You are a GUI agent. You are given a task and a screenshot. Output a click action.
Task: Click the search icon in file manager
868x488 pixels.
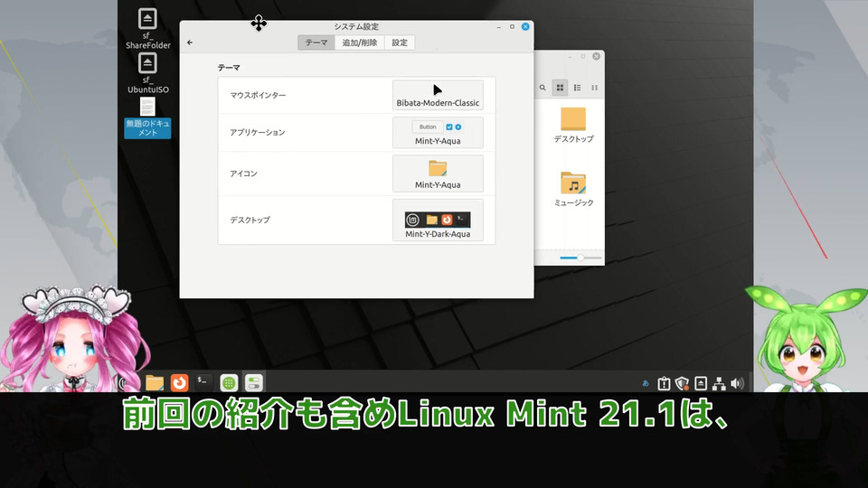[542, 88]
